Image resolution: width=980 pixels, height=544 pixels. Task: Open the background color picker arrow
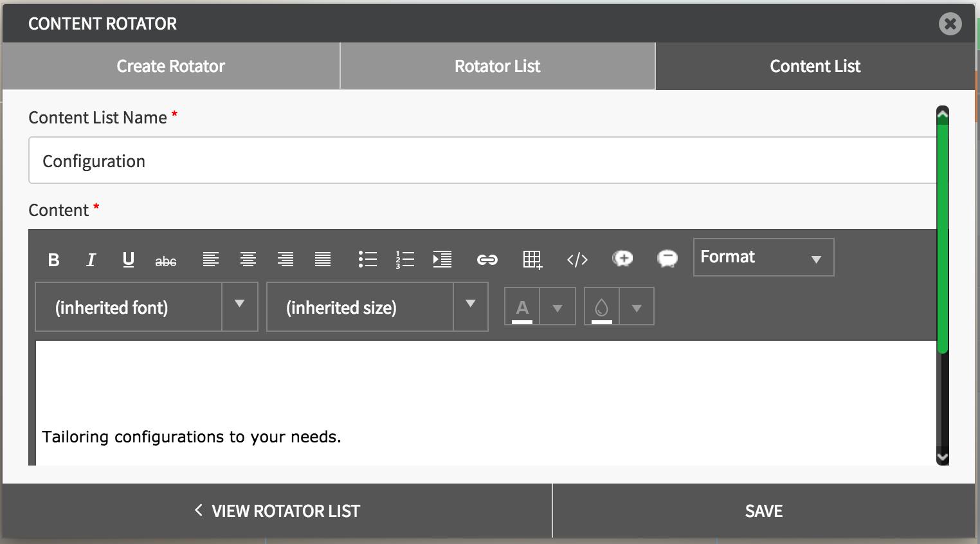[x=637, y=308]
